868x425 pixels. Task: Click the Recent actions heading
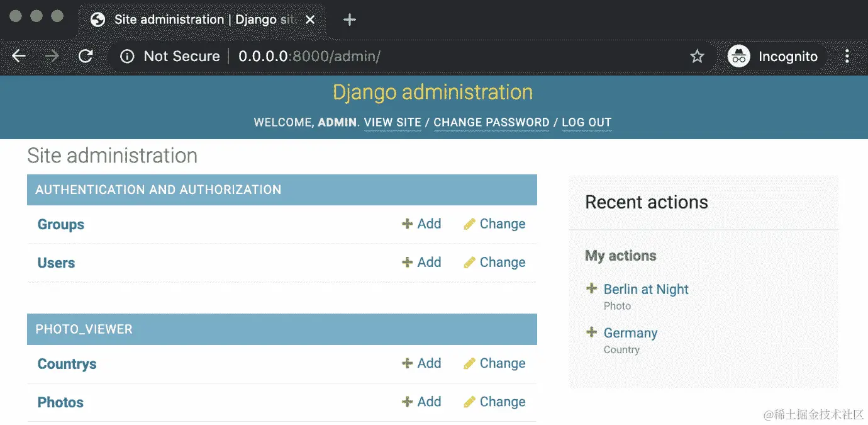[647, 202]
